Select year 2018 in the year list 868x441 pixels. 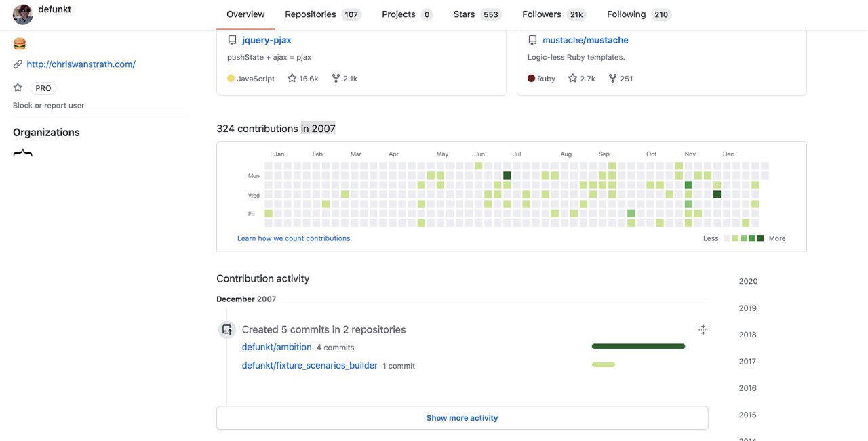pos(748,335)
